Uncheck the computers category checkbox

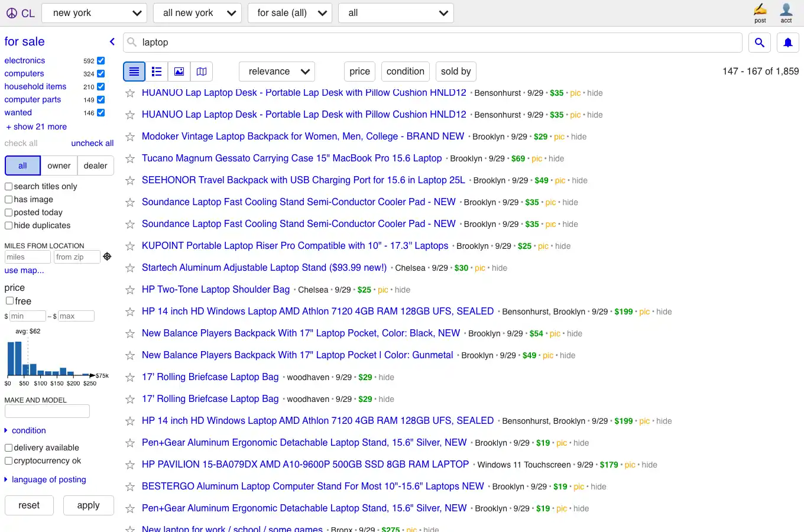tap(101, 74)
